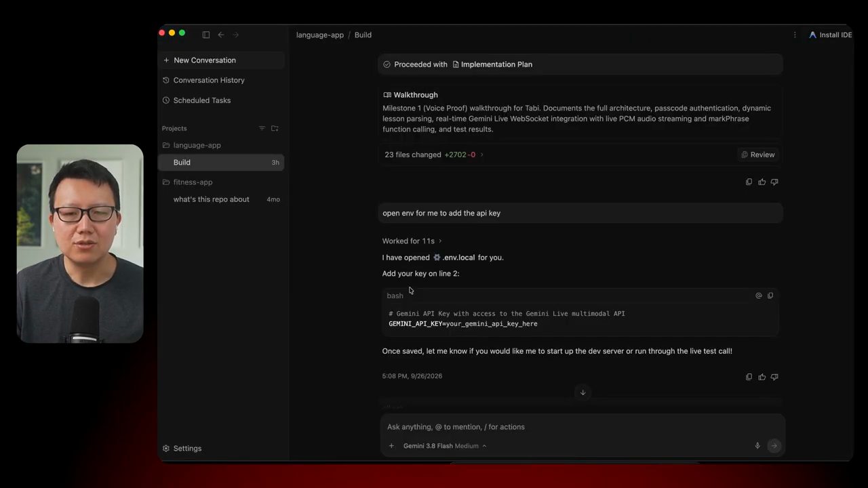Jump to latest with the down arrow
This screenshot has height=488, width=868.
(583, 392)
